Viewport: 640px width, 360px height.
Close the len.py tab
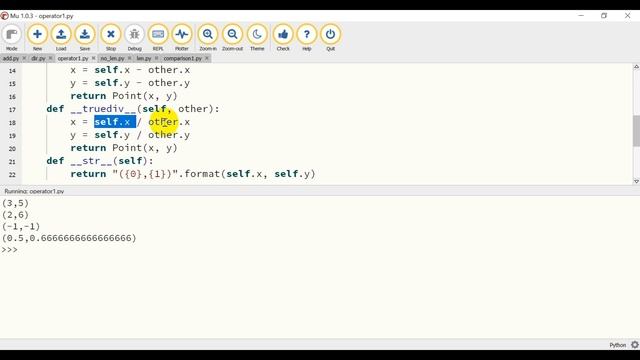click(156, 58)
